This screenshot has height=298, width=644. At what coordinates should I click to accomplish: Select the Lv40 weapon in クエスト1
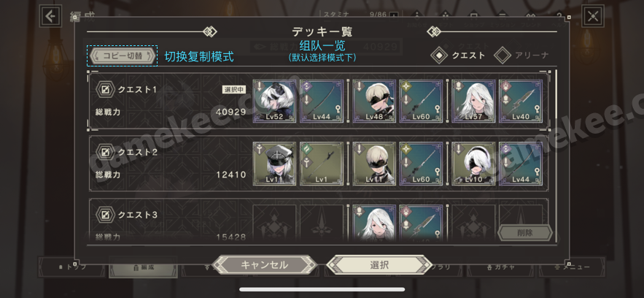point(520,101)
